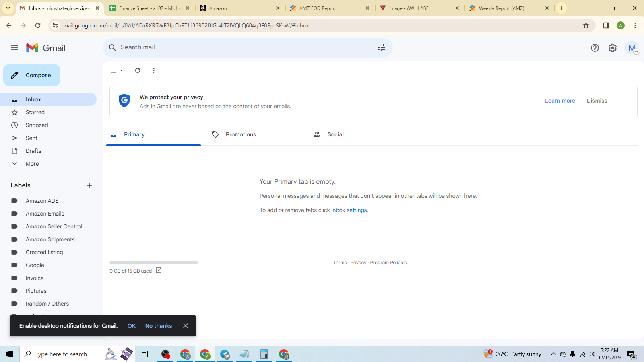Reload the page in browser

click(x=38, y=25)
